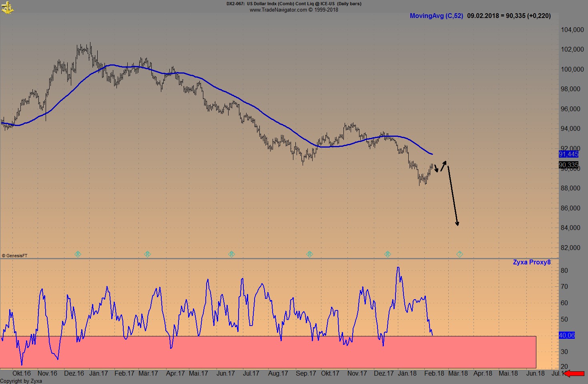Expand the 90,335 last-price marker

[x=568, y=165]
